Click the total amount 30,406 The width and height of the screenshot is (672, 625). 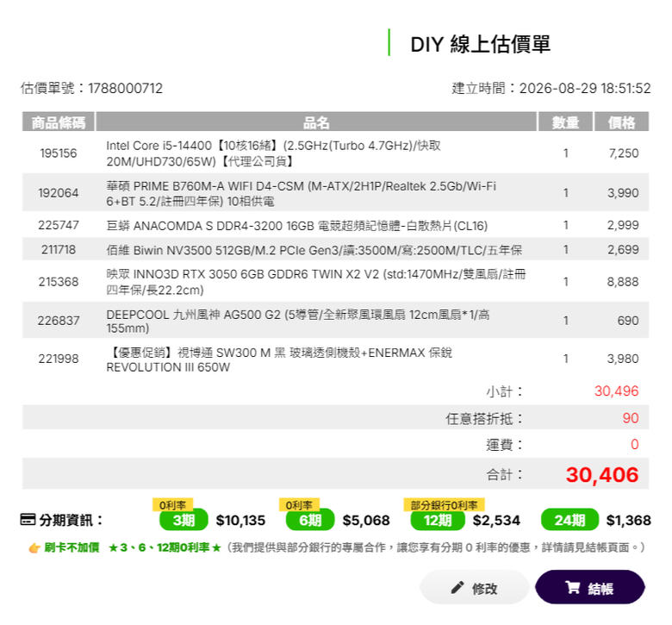click(602, 474)
